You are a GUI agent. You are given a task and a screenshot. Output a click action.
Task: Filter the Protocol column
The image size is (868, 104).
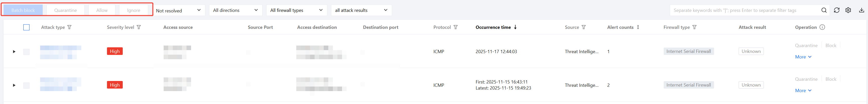tap(456, 27)
